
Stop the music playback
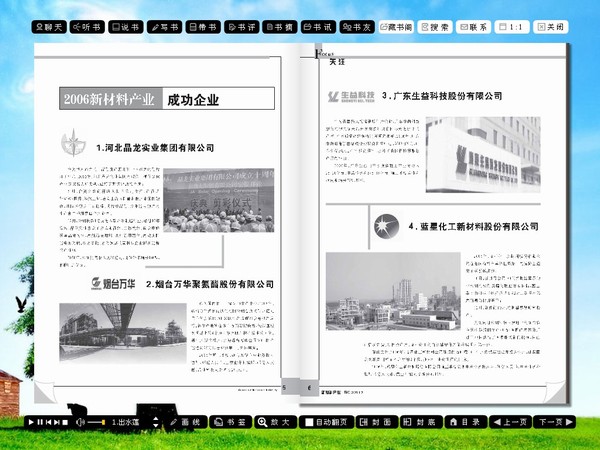65,422
